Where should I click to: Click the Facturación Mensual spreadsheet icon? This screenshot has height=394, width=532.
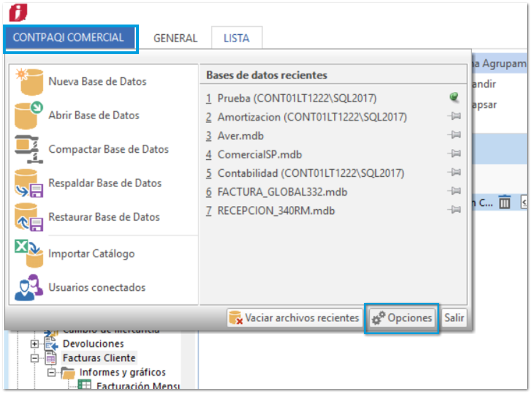pos(84,385)
